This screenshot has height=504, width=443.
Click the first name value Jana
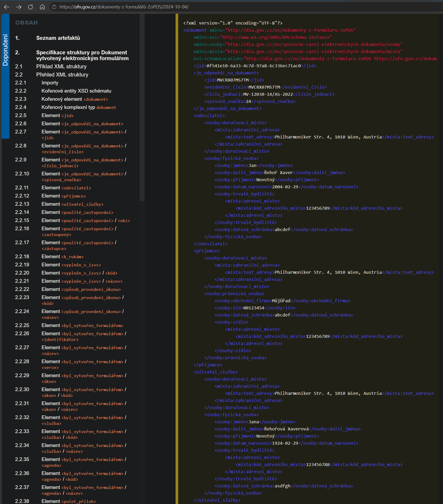tap(254, 422)
